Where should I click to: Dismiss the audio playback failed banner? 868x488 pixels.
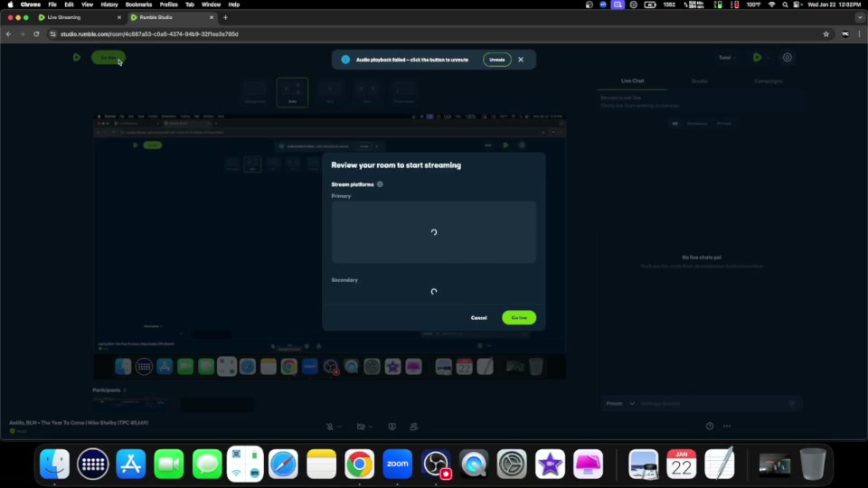[x=521, y=60]
